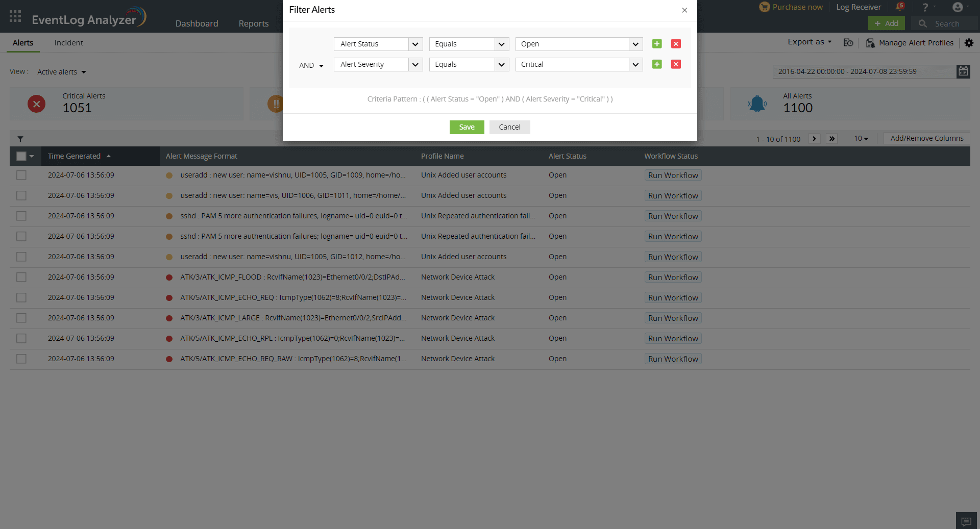Screen dimensions: 980x529
Task: Open the notifications bell
Action: pyautogui.click(x=900, y=7)
